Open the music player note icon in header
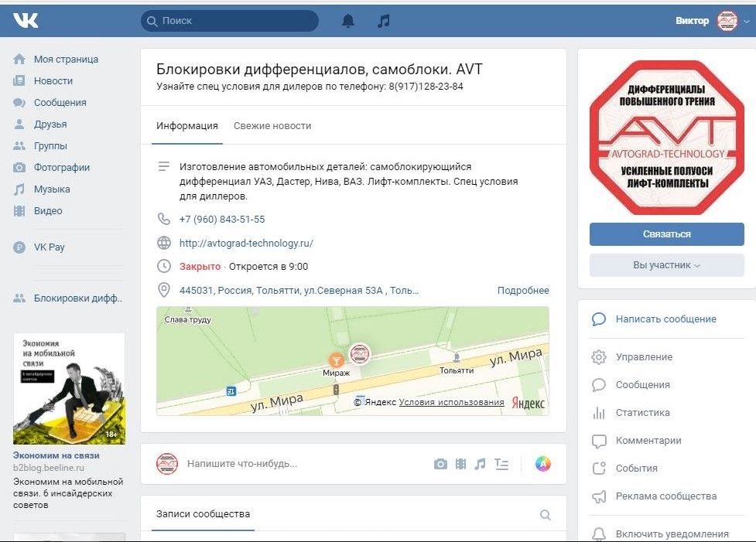The width and height of the screenshot is (756, 542). (x=384, y=21)
